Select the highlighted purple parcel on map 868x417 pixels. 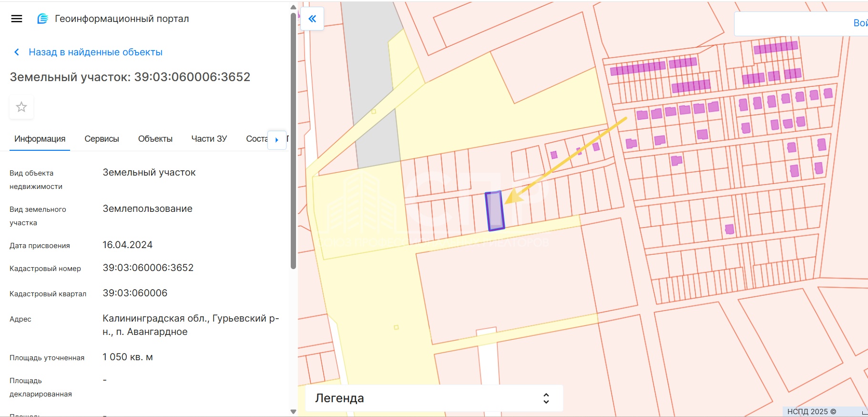coord(495,211)
